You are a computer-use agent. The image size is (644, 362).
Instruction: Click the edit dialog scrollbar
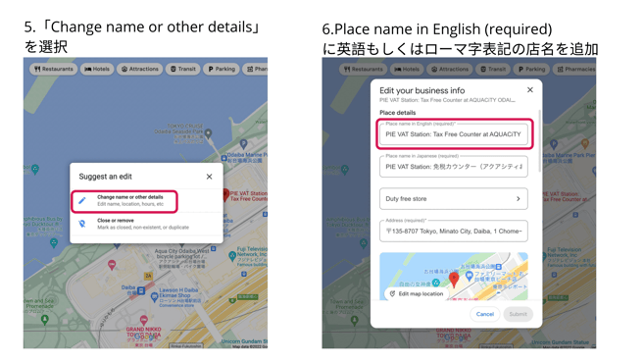click(x=539, y=142)
